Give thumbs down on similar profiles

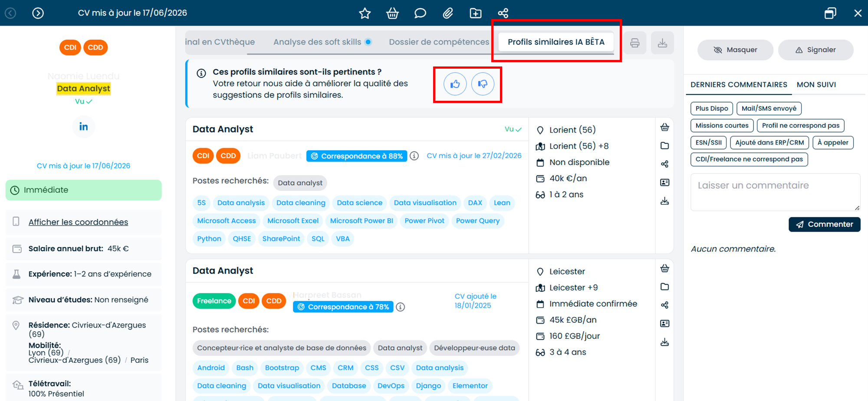(x=483, y=84)
